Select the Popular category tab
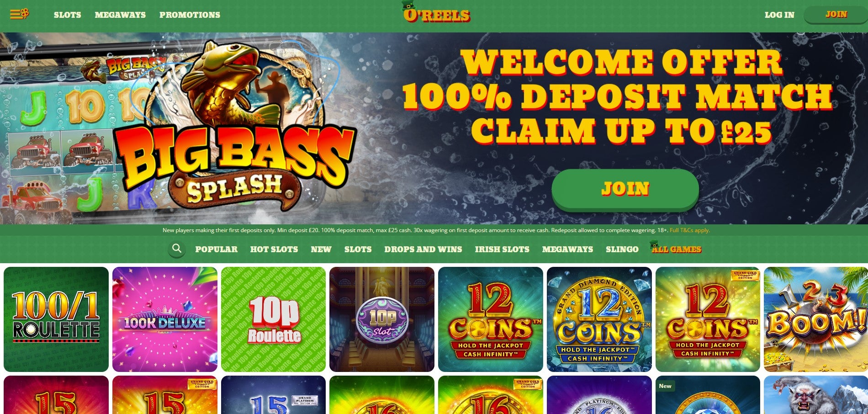 (x=216, y=249)
